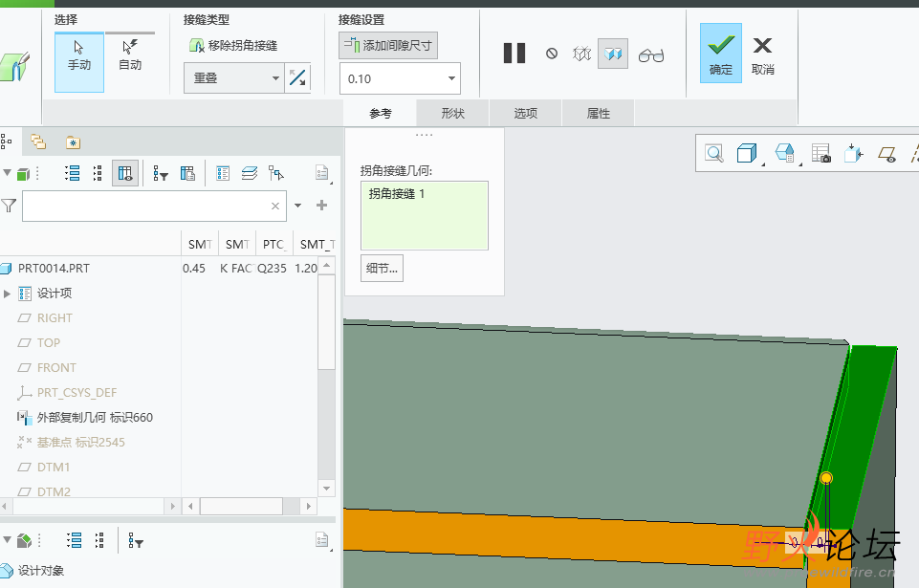The height and width of the screenshot is (588, 919).
Task: Click the view manager camera icon
Action: 821,154
